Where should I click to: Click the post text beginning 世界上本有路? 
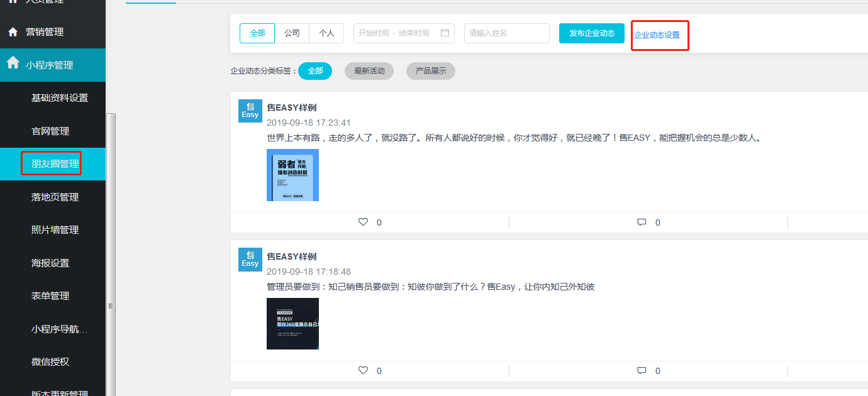tap(514, 138)
